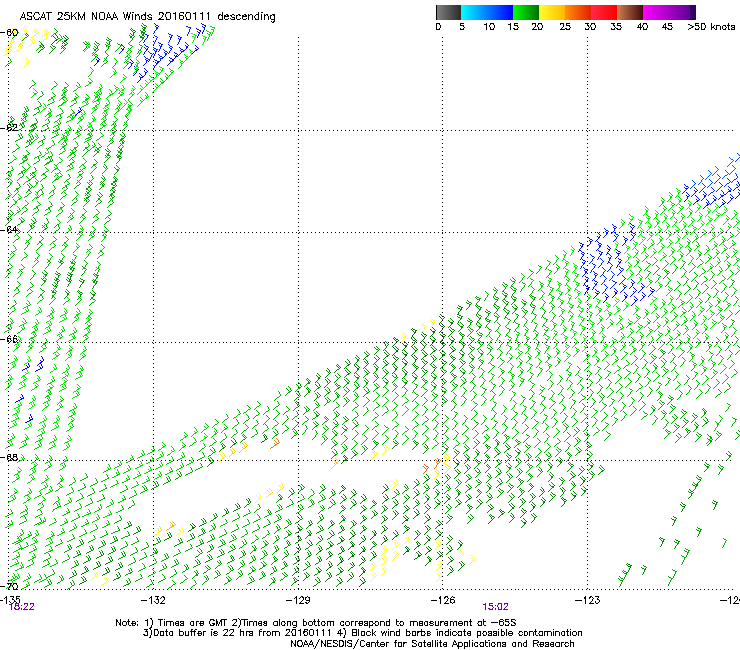Click the legend scale label '30'

[x=590, y=27]
